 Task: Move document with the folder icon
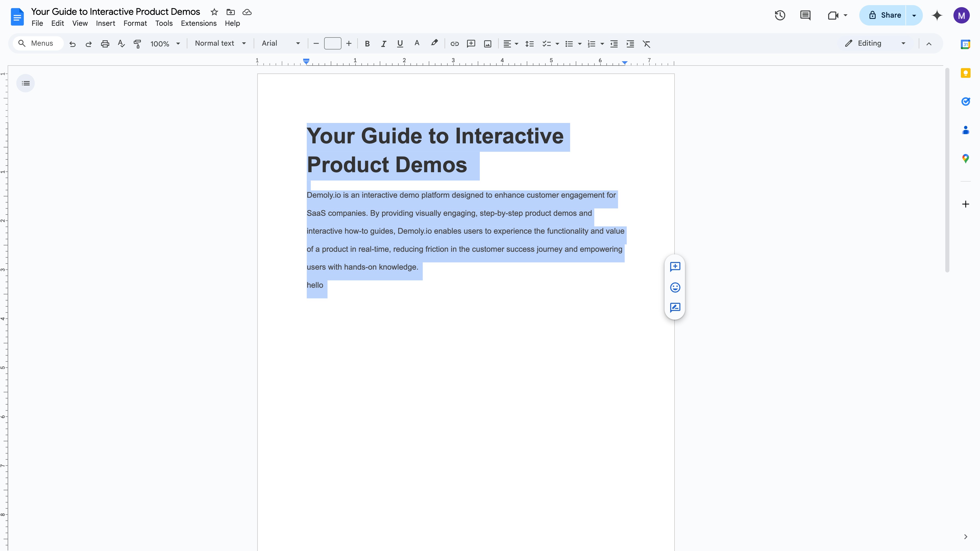point(230,12)
